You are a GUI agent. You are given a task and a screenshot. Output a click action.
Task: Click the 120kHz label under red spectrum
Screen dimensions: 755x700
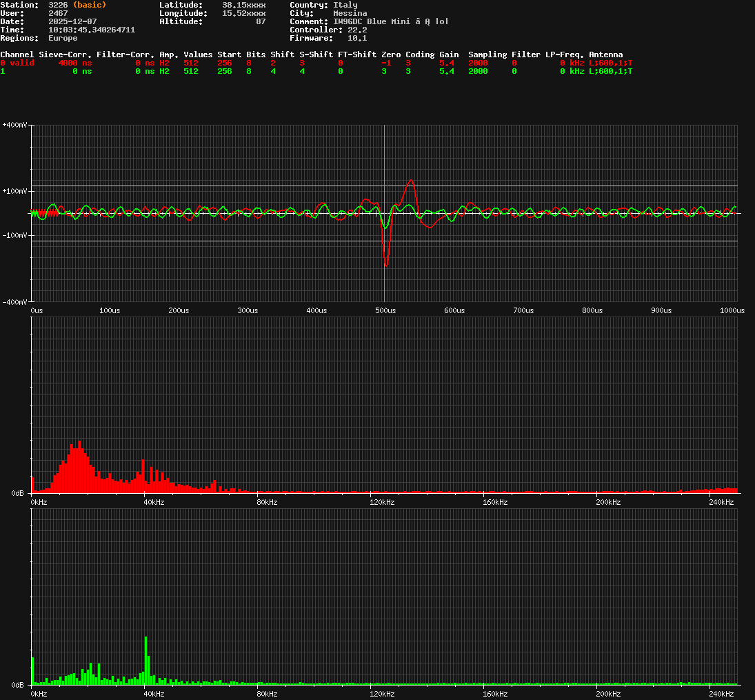381,503
